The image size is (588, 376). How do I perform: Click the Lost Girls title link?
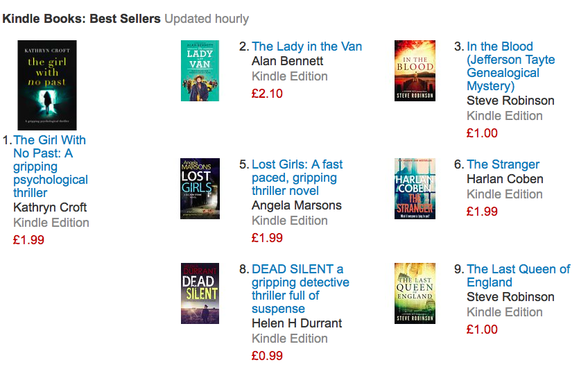coord(297,178)
